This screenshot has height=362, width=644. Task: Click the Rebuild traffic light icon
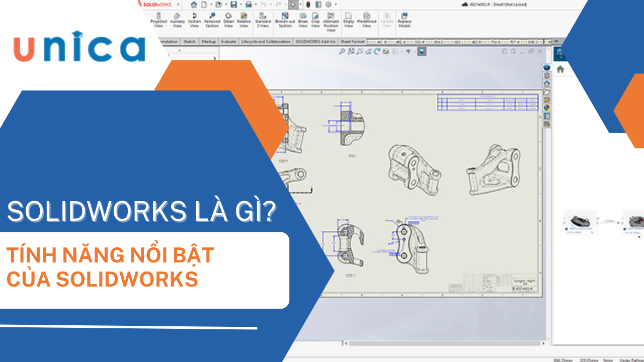click(308, 4)
